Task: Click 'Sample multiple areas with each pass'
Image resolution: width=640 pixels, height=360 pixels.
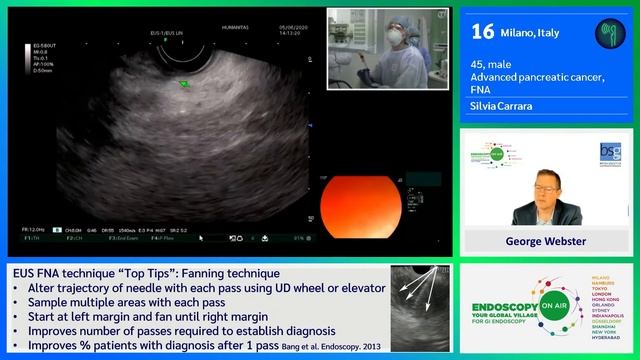Action: tap(127, 302)
